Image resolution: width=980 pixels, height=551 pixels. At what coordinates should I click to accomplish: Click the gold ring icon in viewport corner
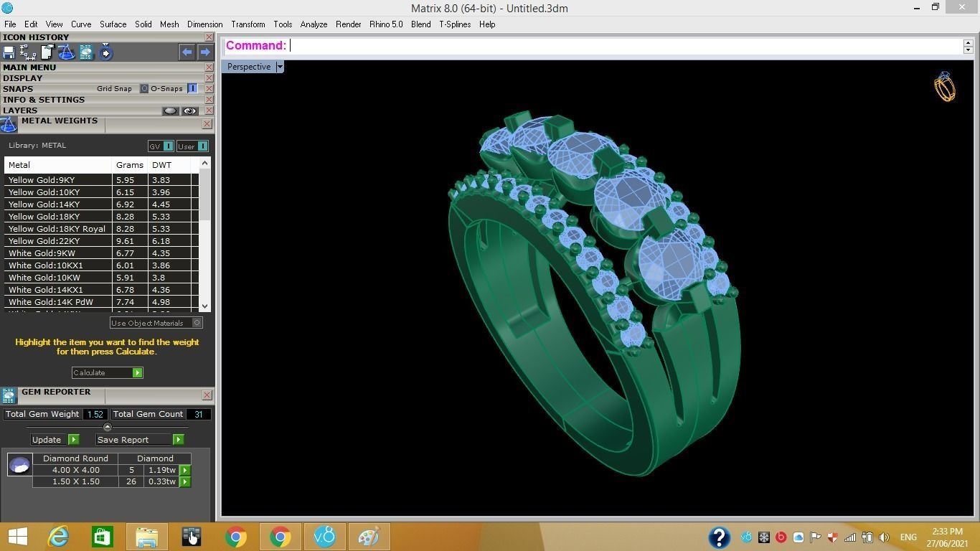click(945, 87)
